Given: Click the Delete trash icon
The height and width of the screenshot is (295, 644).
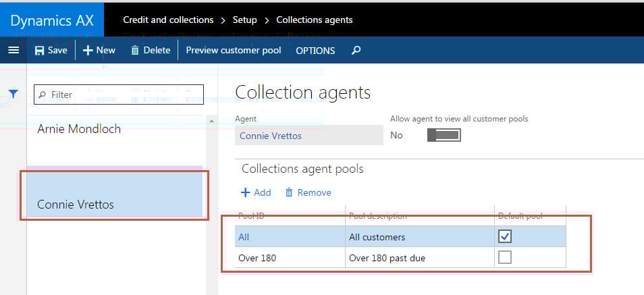Looking at the screenshot, I should [135, 51].
